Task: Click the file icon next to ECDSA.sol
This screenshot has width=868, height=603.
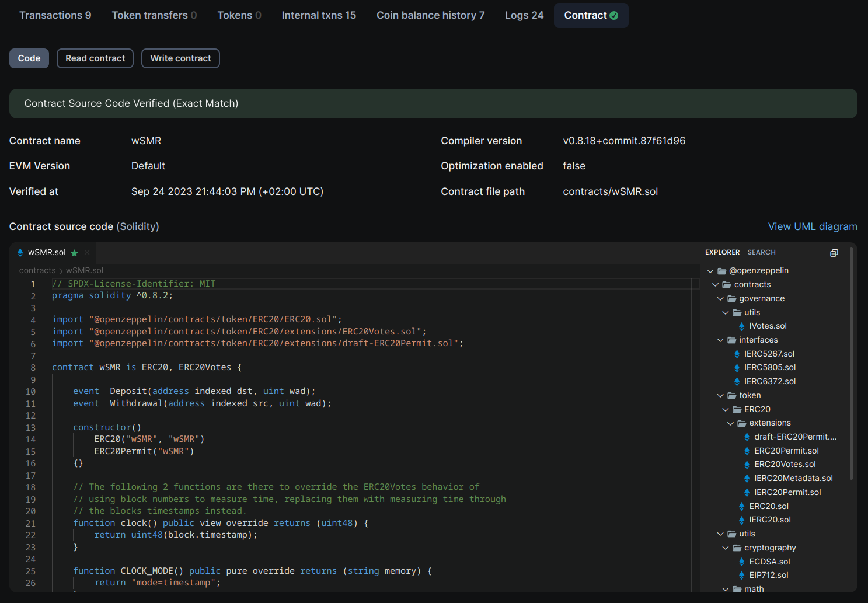Action: point(741,562)
